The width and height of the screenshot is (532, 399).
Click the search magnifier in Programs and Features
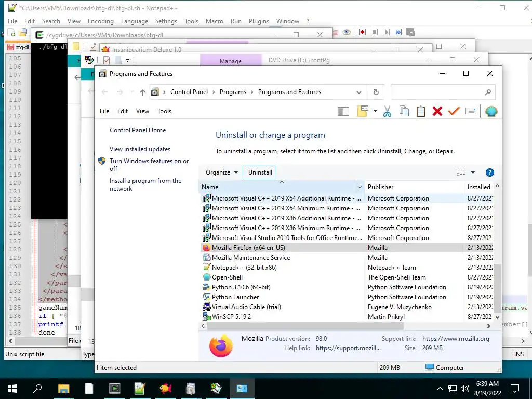tap(488, 92)
